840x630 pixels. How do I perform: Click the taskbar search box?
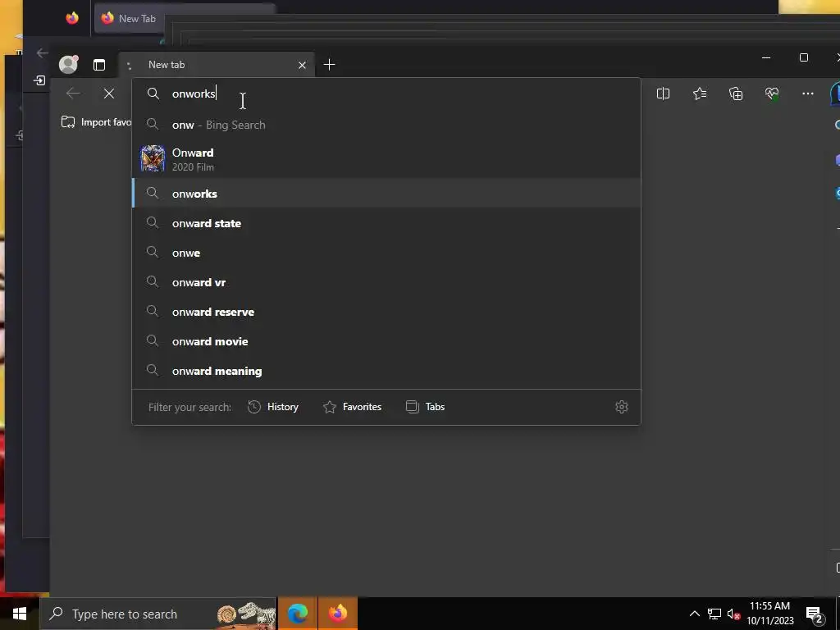pyautogui.click(x=158, y=614)
